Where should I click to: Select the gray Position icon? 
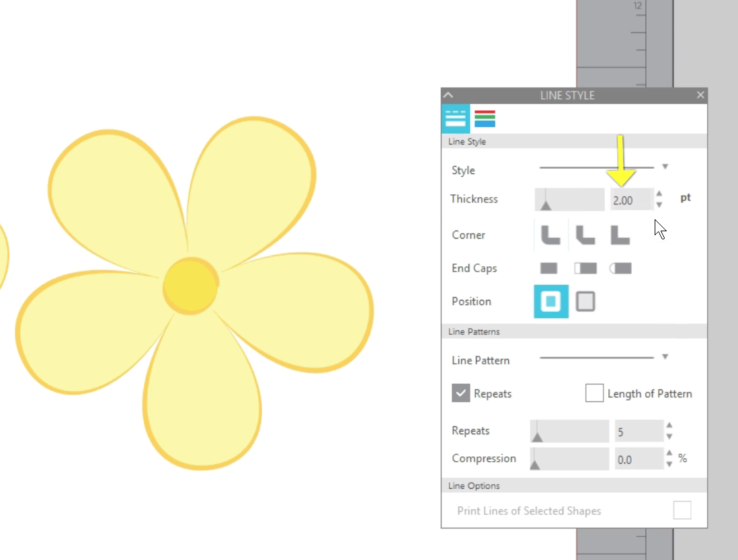(x=585, y=301)
